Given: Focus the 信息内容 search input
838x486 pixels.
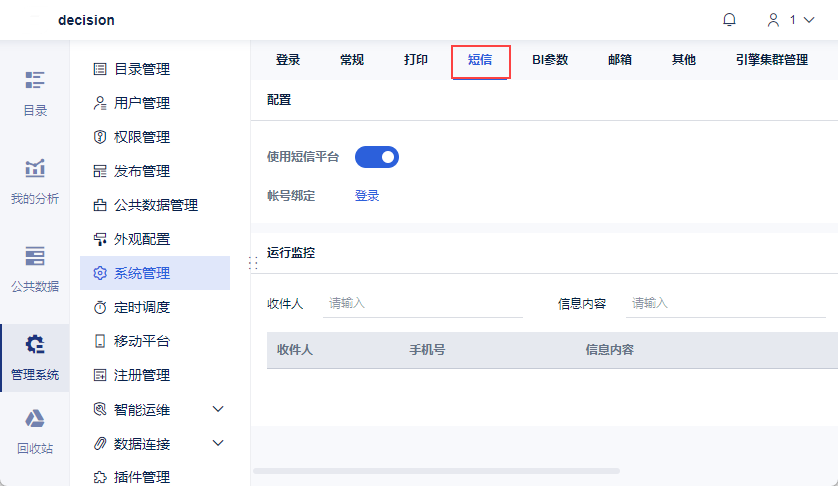Looking at the screenshot, I should coord(726,304).
